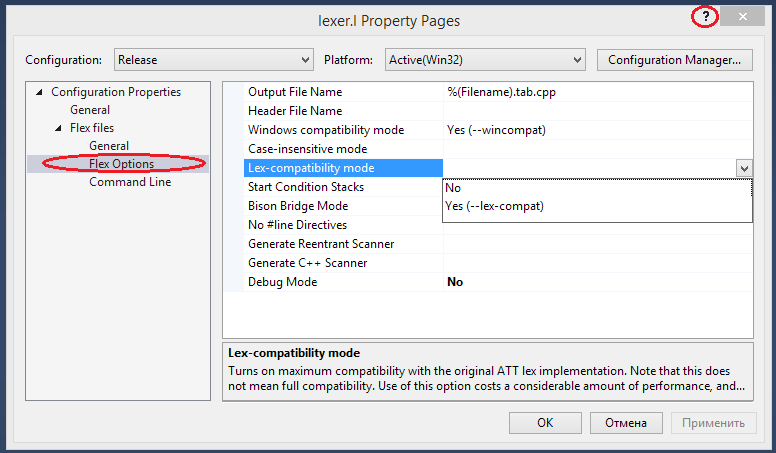The height and width of the screenshot is (453, 776).
Task: Click the Windows compatibility mode value
Action: (x=496, y=130)
